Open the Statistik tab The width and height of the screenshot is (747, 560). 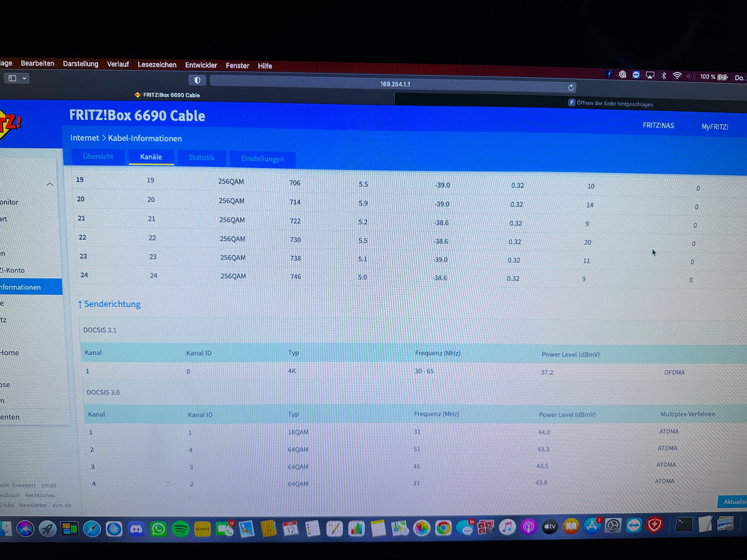tap(202, 158)
